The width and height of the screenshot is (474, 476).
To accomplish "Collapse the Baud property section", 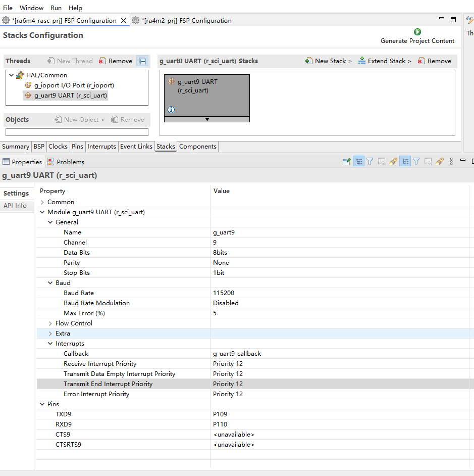I will 50,283.
